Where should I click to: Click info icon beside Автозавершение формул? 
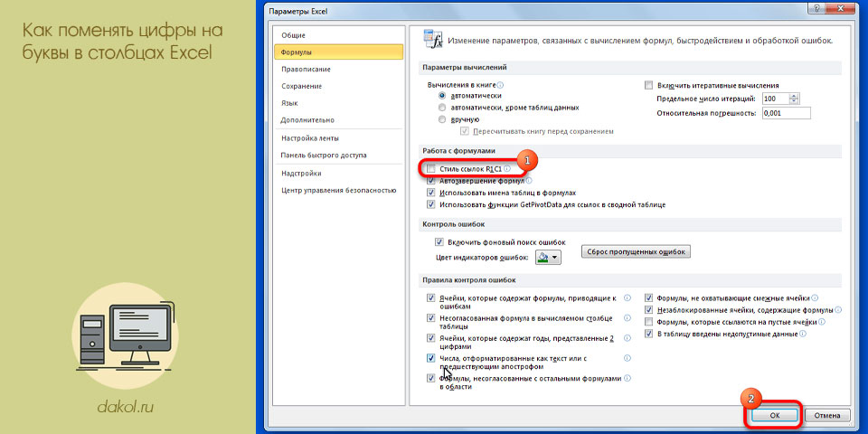pyautogui.click(x=528, y=181)
